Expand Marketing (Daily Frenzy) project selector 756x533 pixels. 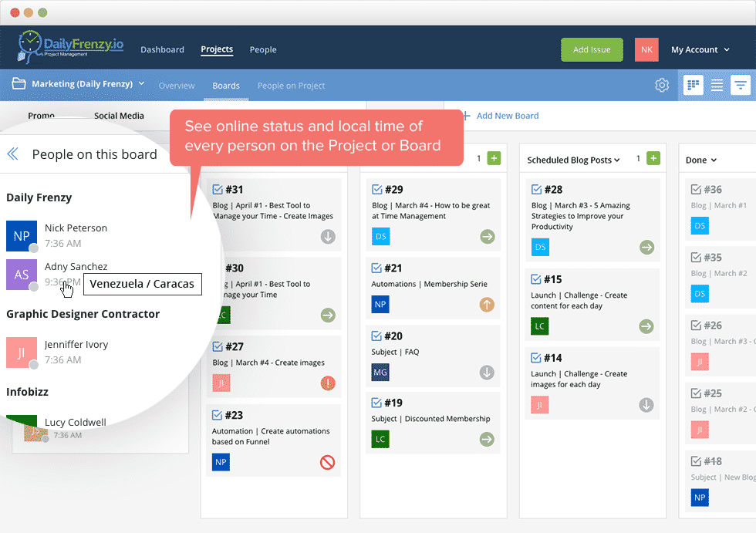88,84
